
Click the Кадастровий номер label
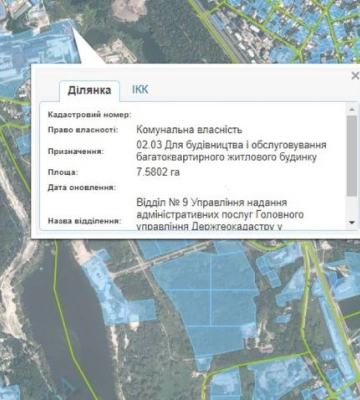[x=90, y=115]
